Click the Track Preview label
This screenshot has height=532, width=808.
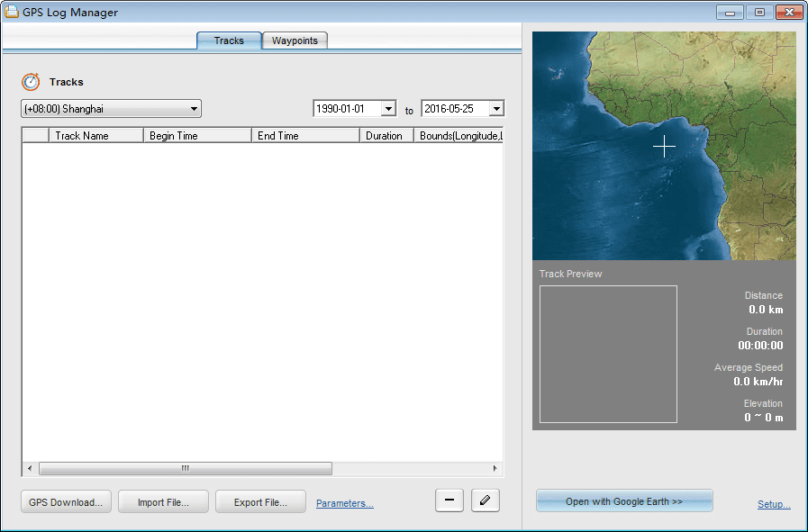[x=570, y=274]
